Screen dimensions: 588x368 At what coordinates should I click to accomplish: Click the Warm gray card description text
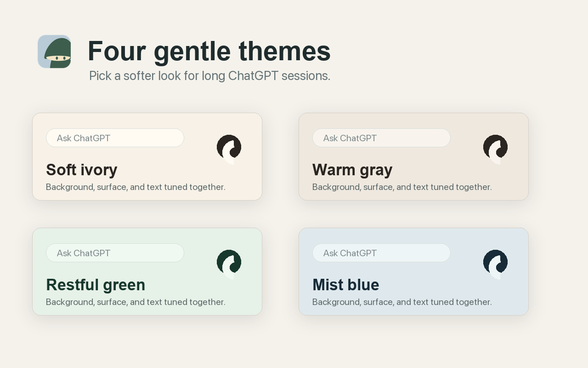(402, 187)
